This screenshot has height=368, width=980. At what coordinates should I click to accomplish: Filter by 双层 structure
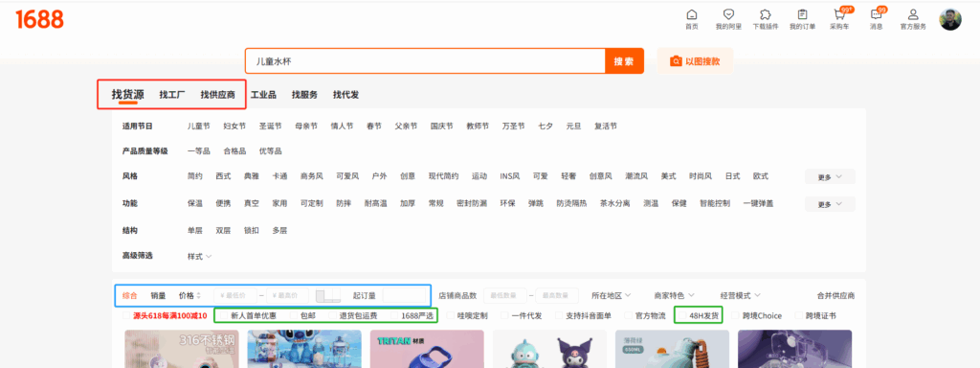click(x=223, y=230)
